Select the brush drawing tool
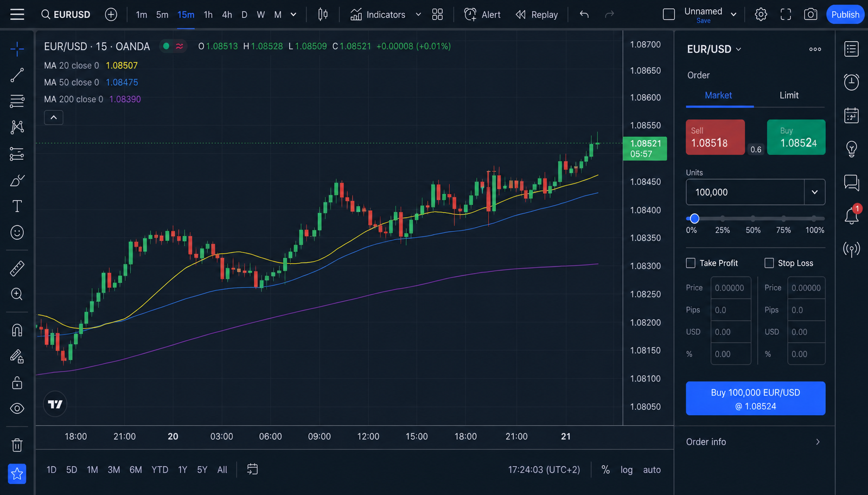This screenshot has width=868, height=495. (17, 180)
